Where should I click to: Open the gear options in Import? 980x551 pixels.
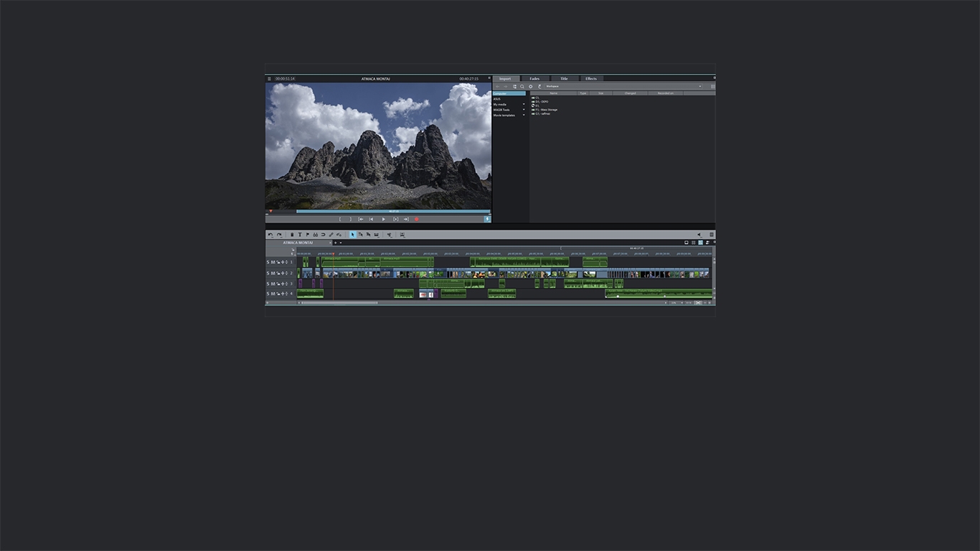pos(531,87)
